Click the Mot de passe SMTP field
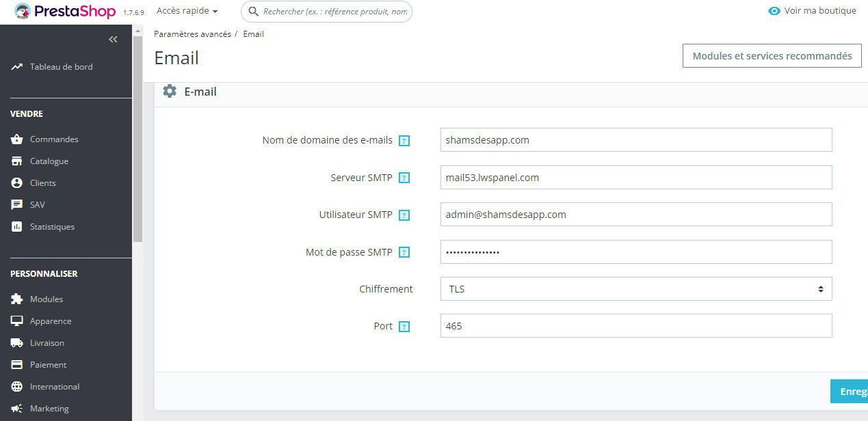The height and width of the screenshot is (421, 868). click(x=636, y=252)
